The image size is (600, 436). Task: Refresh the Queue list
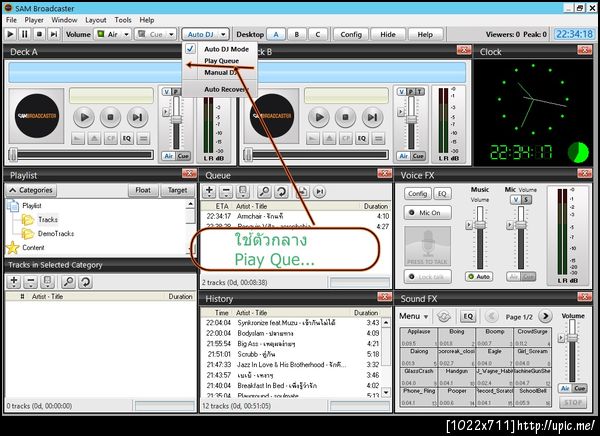pyautogui.click(x=282, y=191)
